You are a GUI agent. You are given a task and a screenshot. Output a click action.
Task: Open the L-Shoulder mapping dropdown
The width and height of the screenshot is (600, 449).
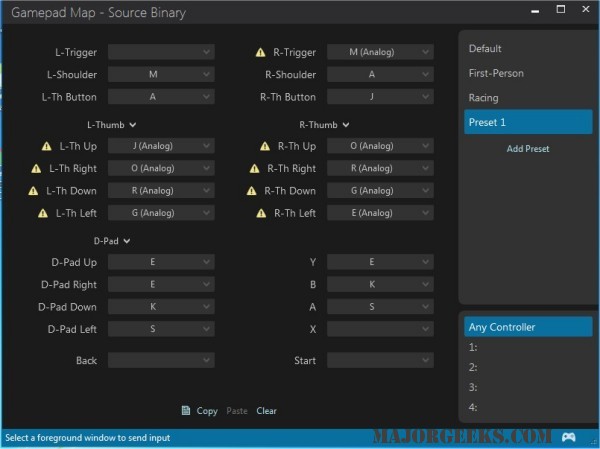161,74
